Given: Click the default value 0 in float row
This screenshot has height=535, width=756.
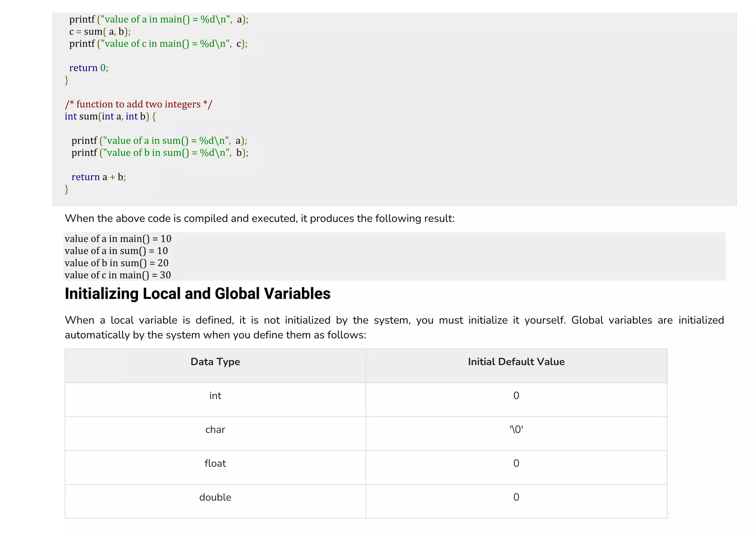Looking at the screenshot, I should click(x=516, y=463).
